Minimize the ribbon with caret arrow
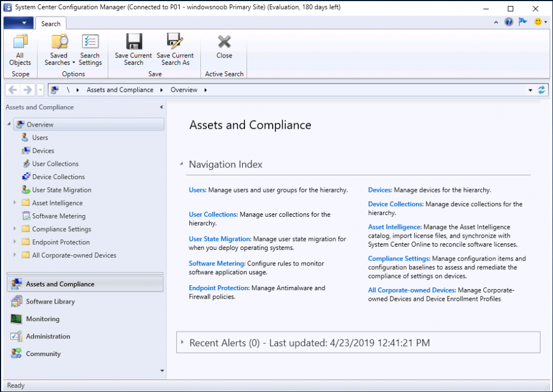Screen dimensions: 553x392 496,22
